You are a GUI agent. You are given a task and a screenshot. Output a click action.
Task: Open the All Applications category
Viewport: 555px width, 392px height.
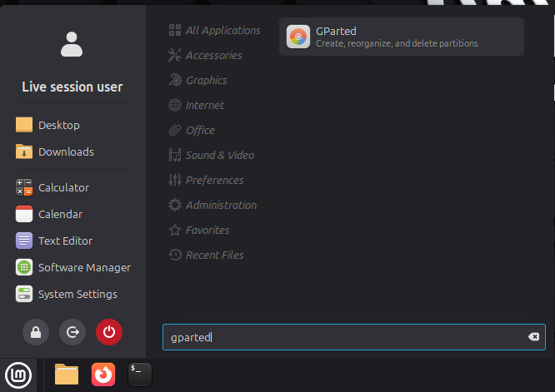click(215, 31)
